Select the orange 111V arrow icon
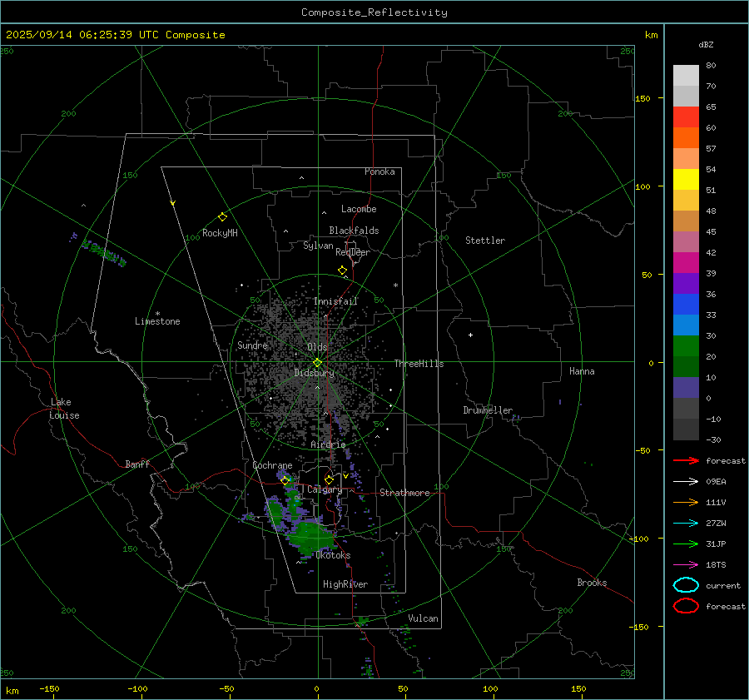This screenshot has height=700, width=749. tap(686, 502)
